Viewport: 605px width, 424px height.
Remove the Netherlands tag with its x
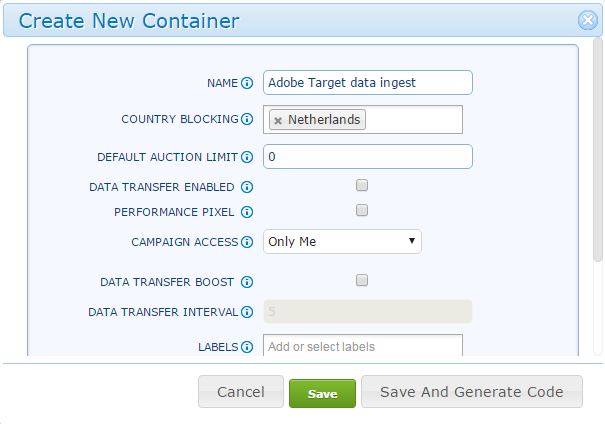click(278, 121)
